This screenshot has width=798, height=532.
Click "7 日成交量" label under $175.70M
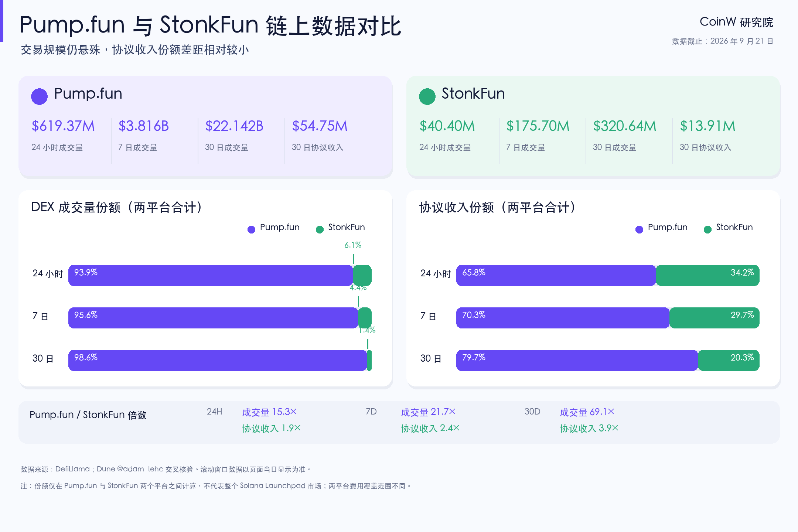pyautogui.click(x=526, y=147)
